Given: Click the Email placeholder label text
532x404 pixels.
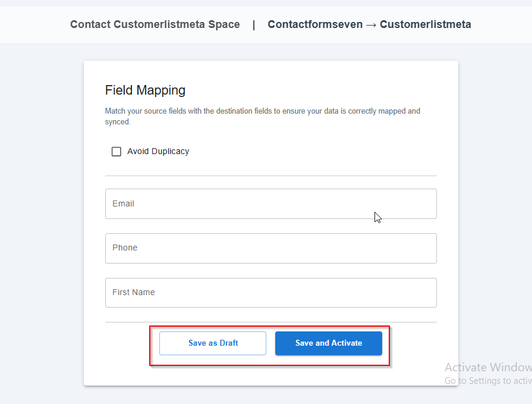Looking at the screenshot, I should click(123, 203).
